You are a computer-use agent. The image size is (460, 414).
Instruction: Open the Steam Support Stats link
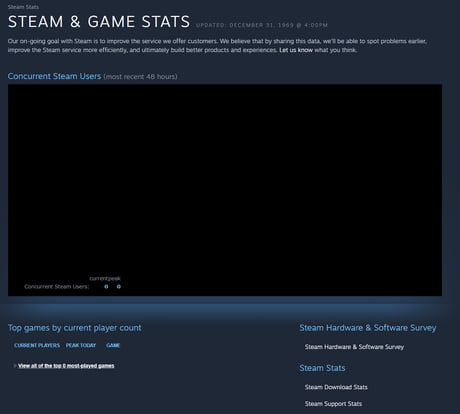click(x=333, y=404)
